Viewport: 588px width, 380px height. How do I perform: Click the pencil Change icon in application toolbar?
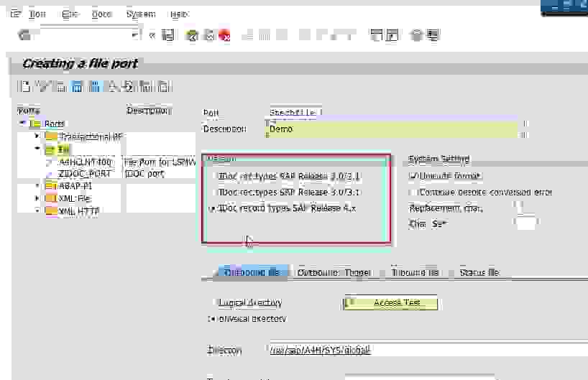point(42,87)
